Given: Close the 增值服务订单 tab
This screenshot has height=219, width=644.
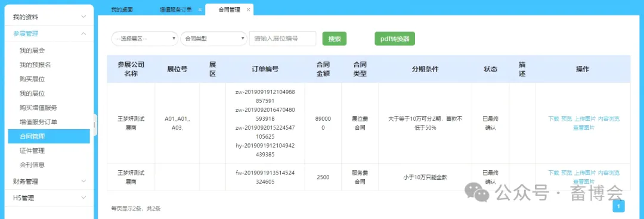Looking at the screenshot, I should pos(200,10).
